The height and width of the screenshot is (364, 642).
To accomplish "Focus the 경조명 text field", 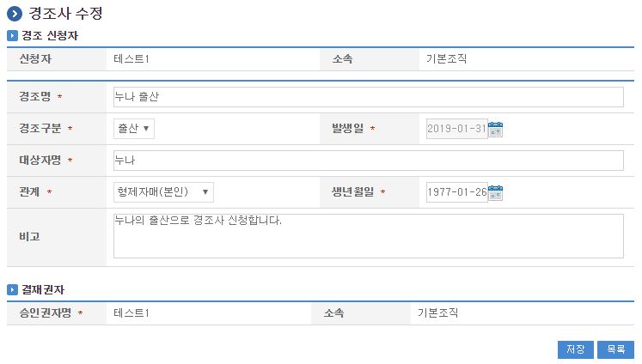I will 368,97.
